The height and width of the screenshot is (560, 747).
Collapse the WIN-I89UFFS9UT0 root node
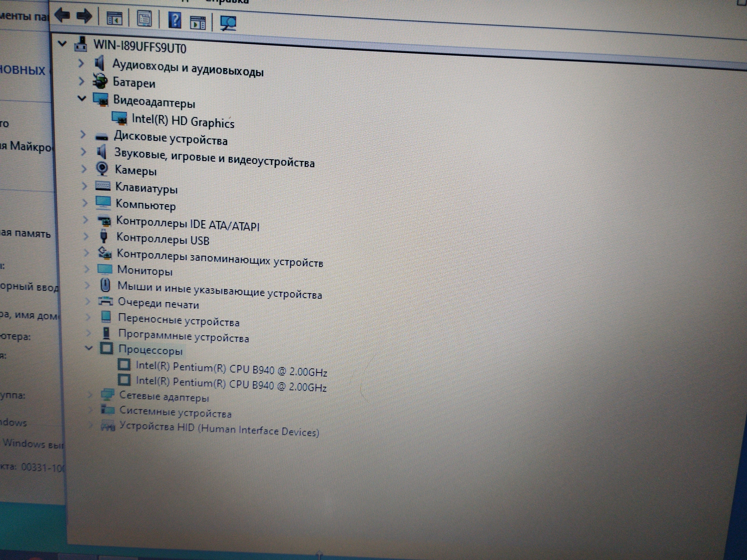pyautogui.click(x=62, y=44)
